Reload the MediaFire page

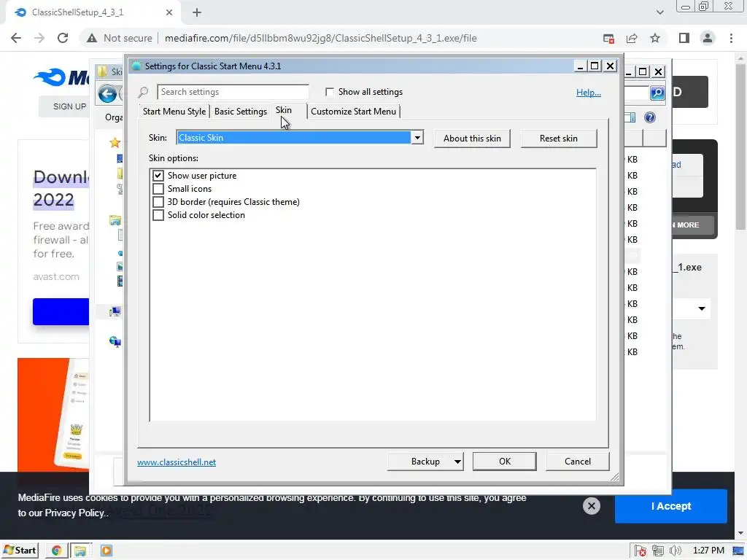(x=63, y=38)
